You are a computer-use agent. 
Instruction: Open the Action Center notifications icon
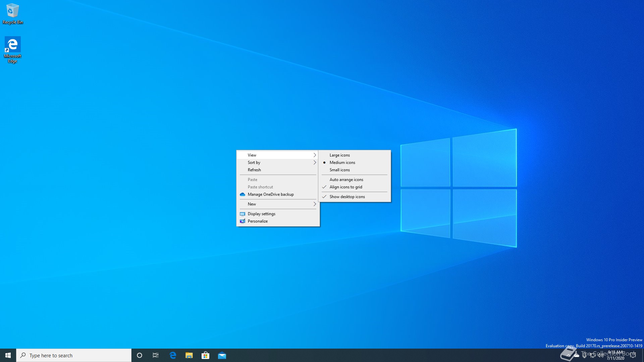point(633,355)
